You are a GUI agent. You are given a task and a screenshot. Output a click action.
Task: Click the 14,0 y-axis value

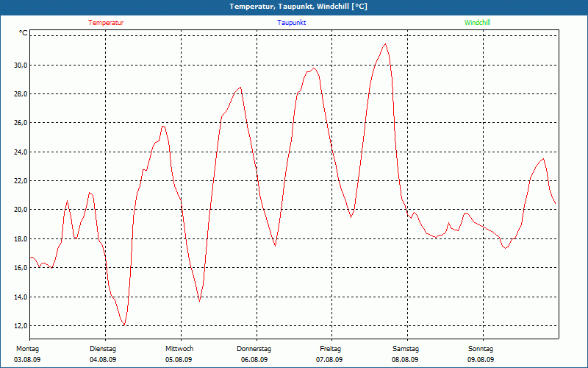[21, 297]
